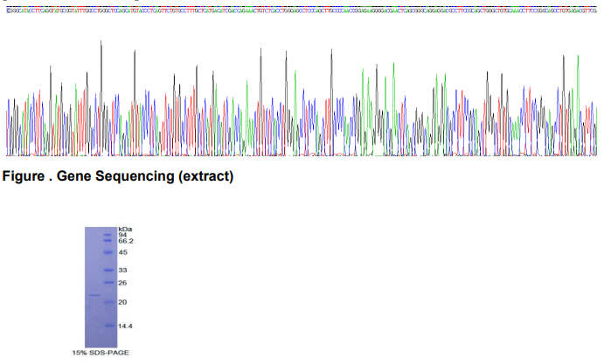Click the sample protein band in left lane
The height and width of the screenshot is (364, 604).
[93, 296]
